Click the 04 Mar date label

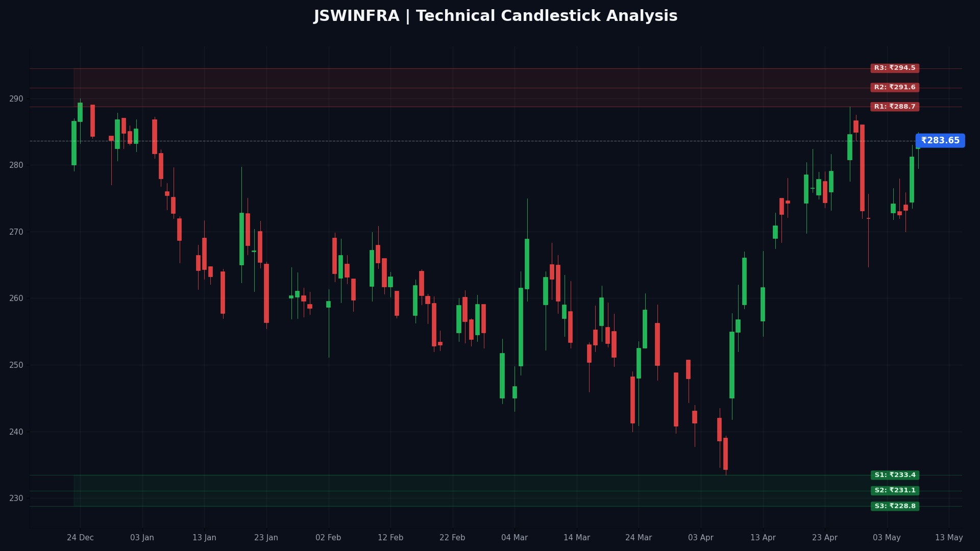514,538
